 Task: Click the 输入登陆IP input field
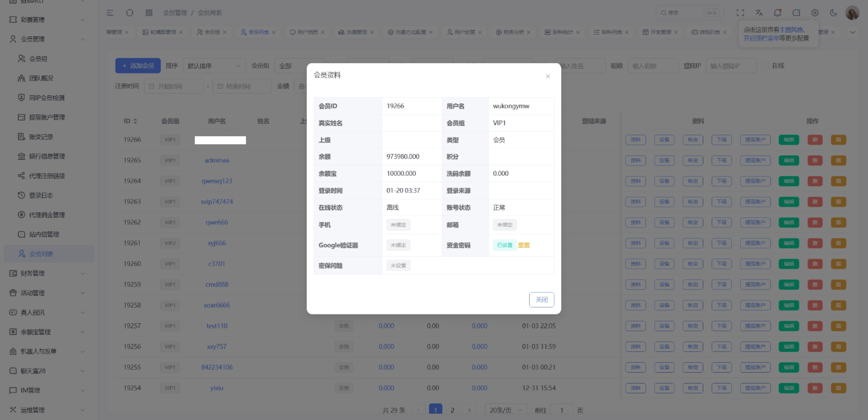point(731,66)
